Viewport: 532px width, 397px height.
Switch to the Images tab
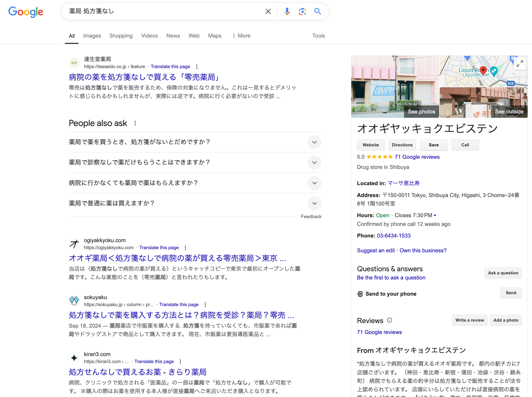coord(92,36)
